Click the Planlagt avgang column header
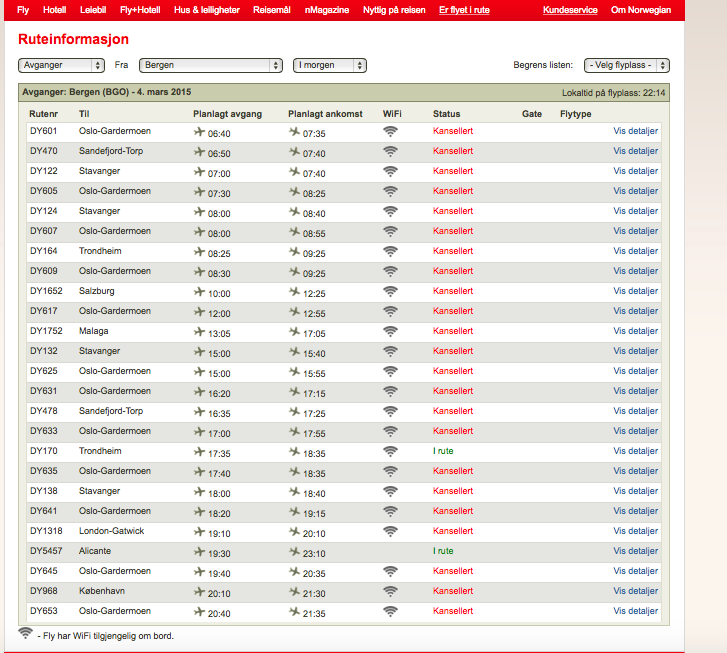This screenshot has width=727, height=653. tap(227, 114)
